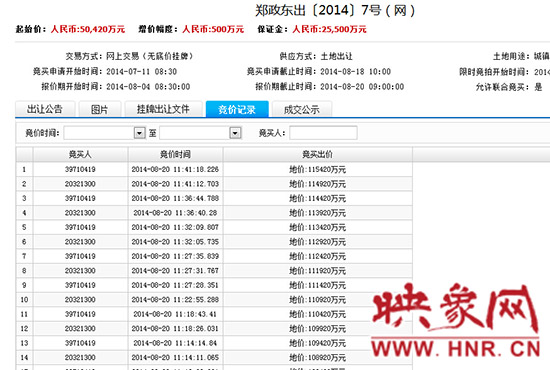Select bid price 地价:112420万元
Screen dimensions: 550x370
tap(317, 256)
